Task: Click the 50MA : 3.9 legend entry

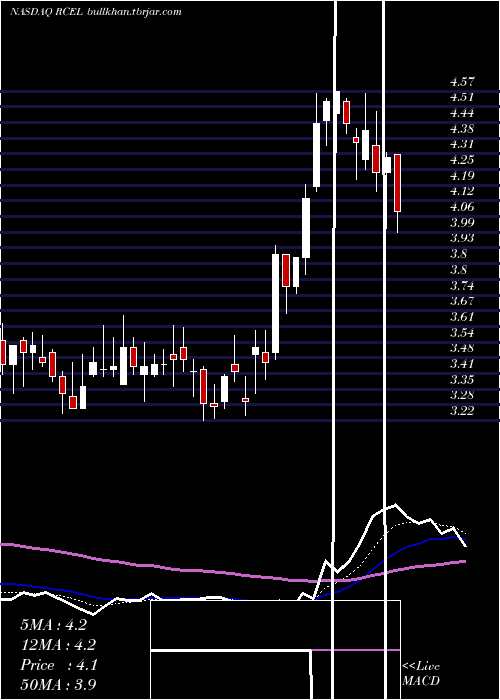Action: [x=58, y=684]
